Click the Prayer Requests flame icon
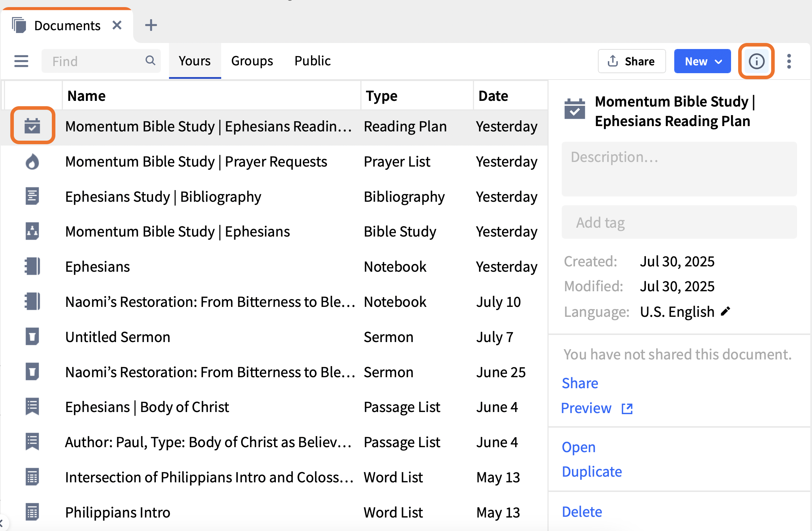 [32, 162]
